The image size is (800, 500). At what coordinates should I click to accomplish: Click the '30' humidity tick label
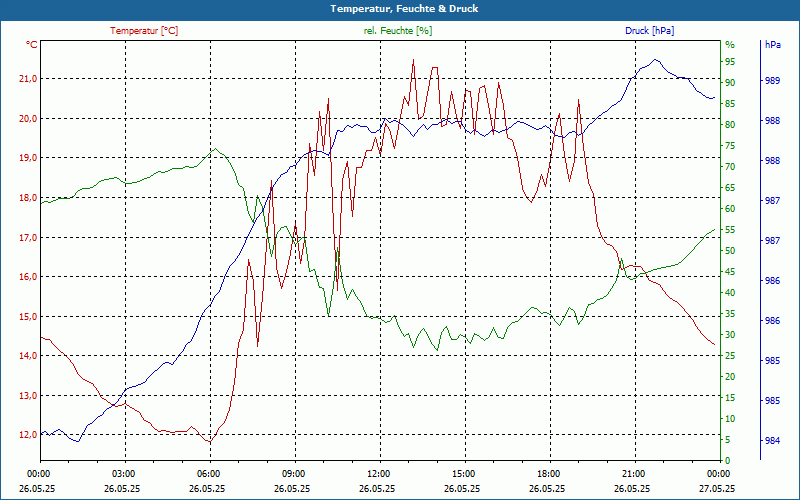[730, 335]
